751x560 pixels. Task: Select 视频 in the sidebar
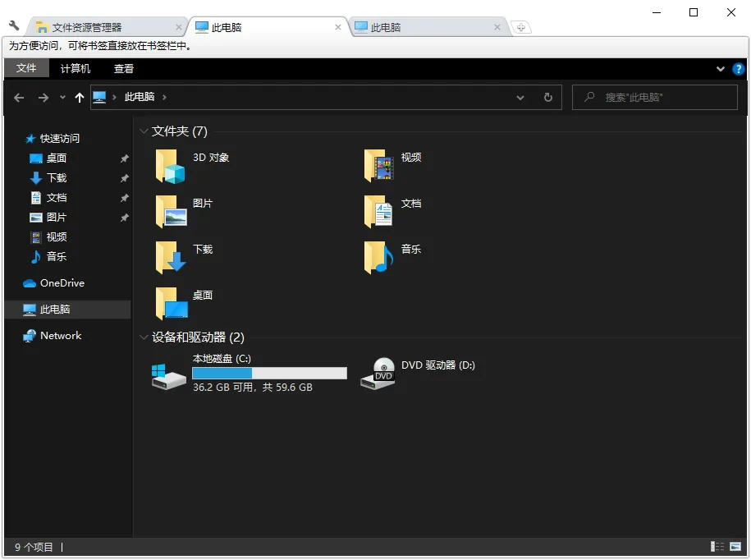pos(57,237)
